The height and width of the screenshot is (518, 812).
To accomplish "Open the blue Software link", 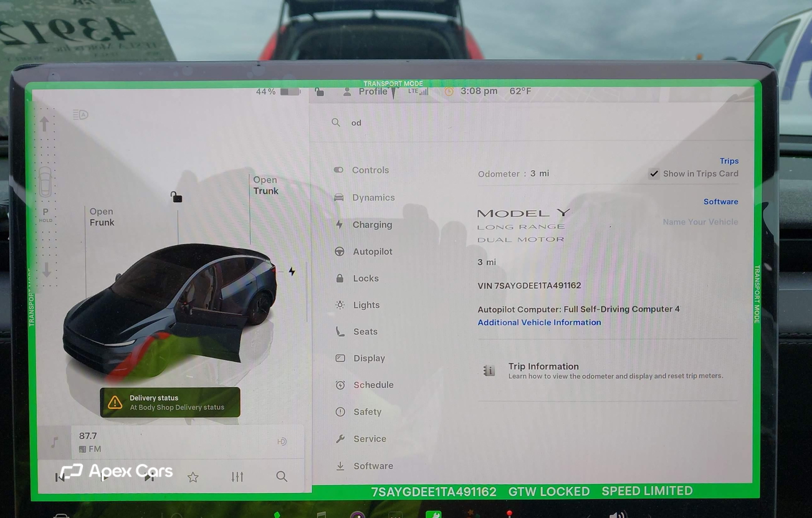I will pos(720,201).
